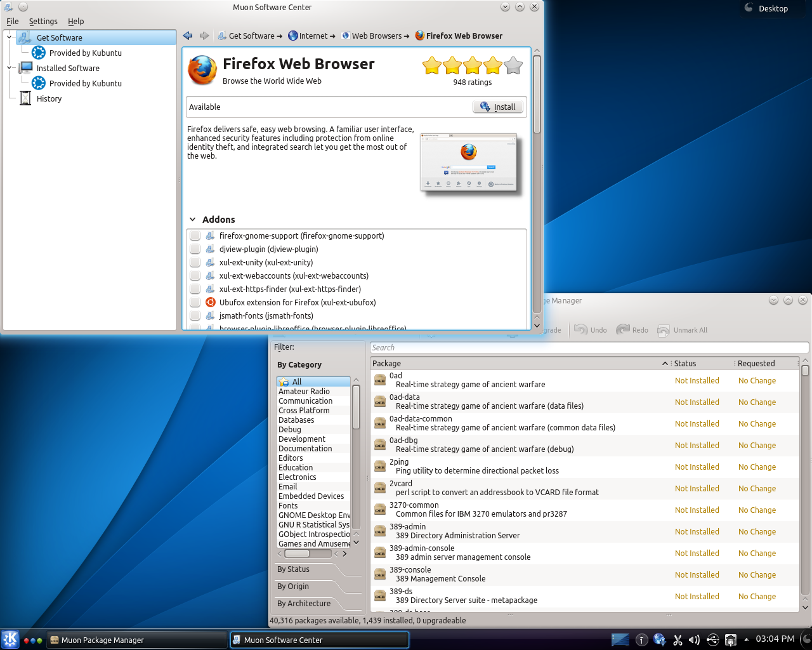
Task: Open the Settings menu
Action: (x=43, y=21)
